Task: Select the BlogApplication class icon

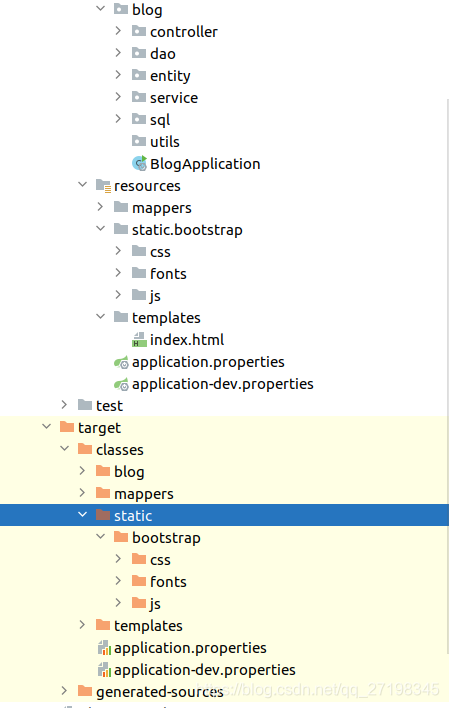Action: pyautogui.click(x=139, y=163)
